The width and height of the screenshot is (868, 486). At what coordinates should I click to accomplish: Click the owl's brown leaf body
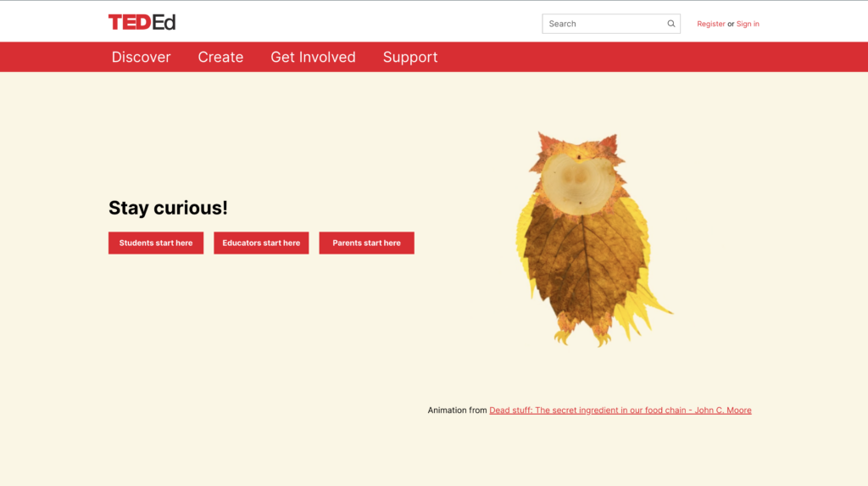coord(583,263)
